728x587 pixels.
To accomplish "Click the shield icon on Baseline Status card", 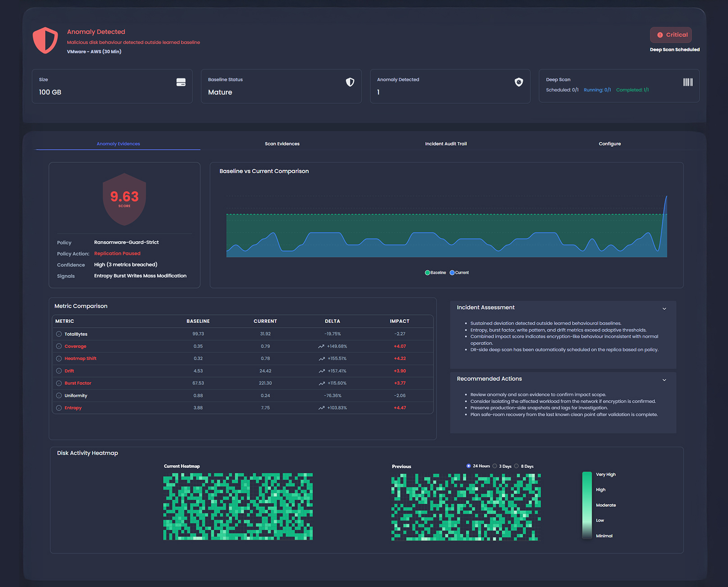I will pyautogui.click(x=350, y=82).
